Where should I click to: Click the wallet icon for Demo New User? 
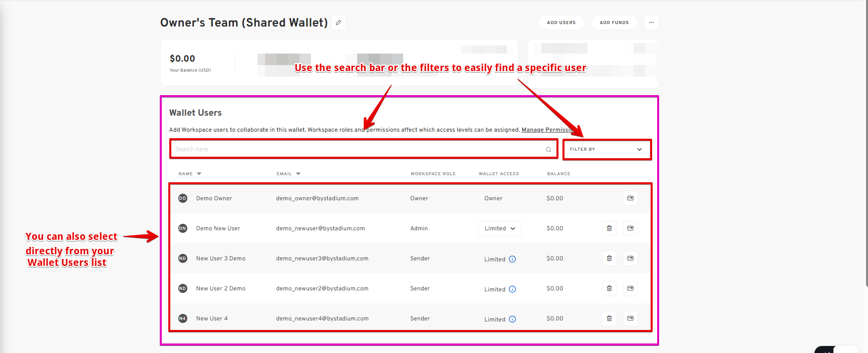pyautogui.click(x=630, y=228)
